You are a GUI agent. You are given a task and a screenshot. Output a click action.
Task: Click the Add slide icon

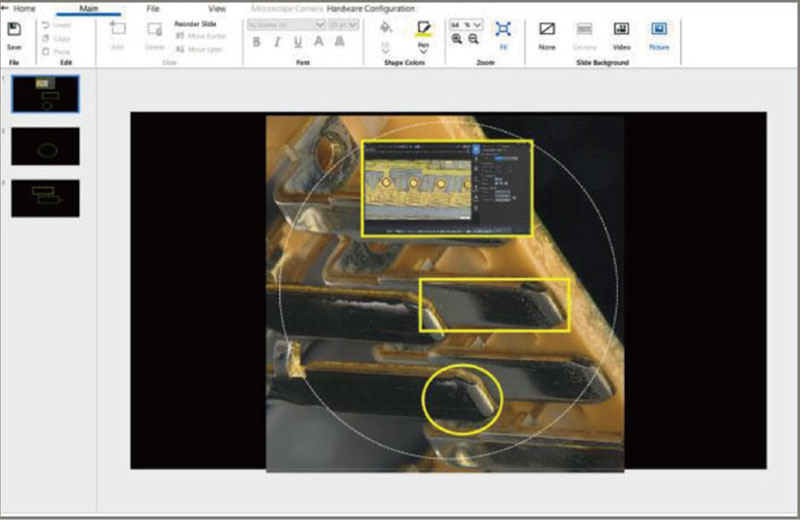pos(117,30)
